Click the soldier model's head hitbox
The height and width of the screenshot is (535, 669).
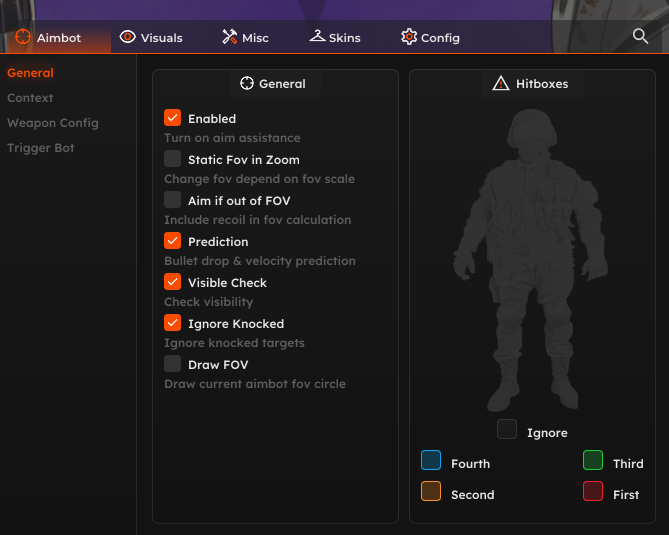coord(529,130)
